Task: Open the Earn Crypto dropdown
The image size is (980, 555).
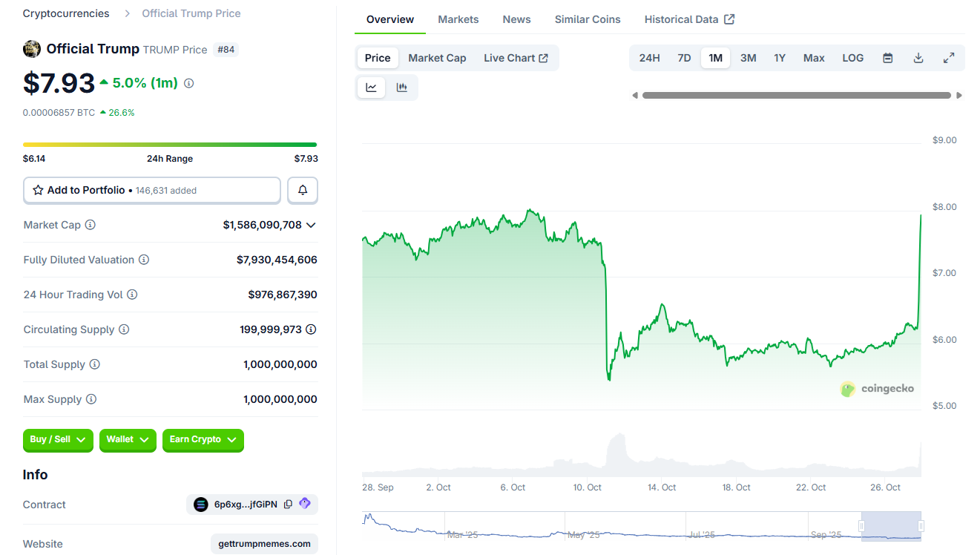Action: (203, 440)
